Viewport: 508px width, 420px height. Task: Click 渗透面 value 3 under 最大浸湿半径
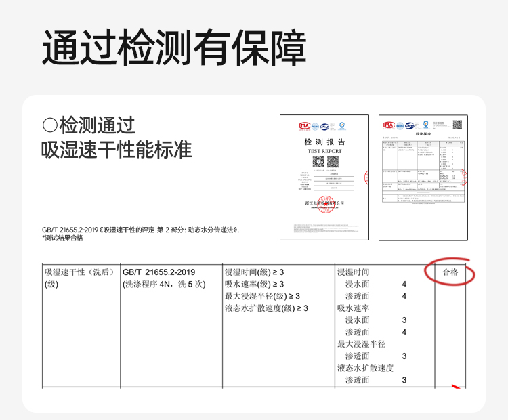pos(404,356)
